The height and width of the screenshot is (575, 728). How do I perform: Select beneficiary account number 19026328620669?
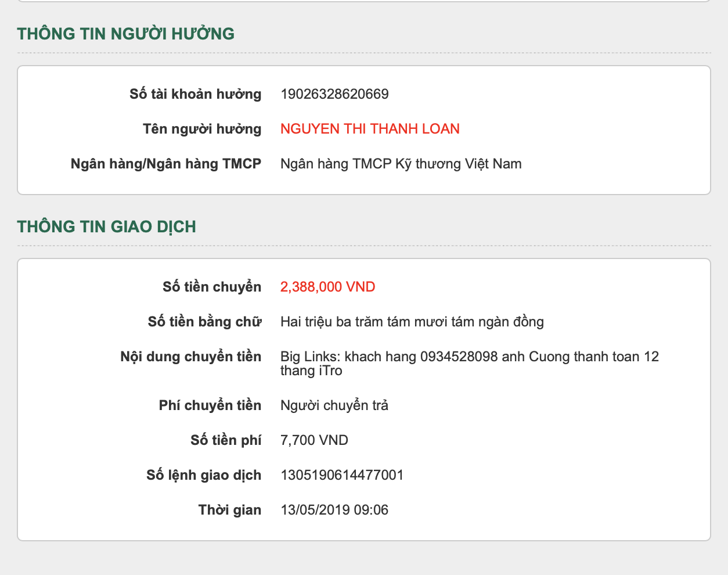[x=334, y=94]
